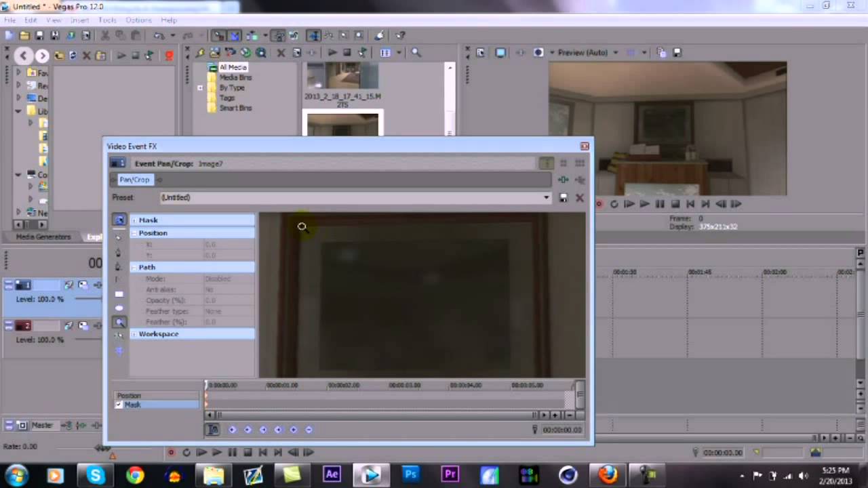Select the zoom edit tool in Pan/Crop

coord(119,323)
